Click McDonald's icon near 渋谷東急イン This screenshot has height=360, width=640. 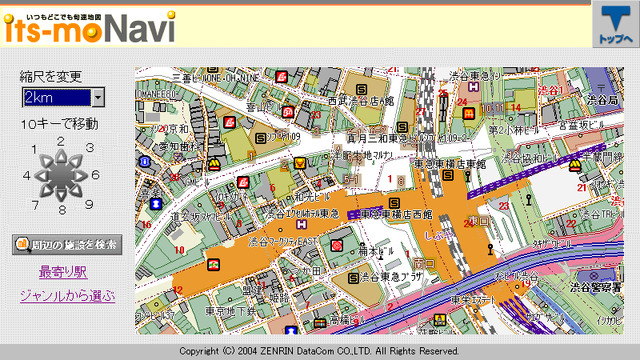(x=469, y=113)
